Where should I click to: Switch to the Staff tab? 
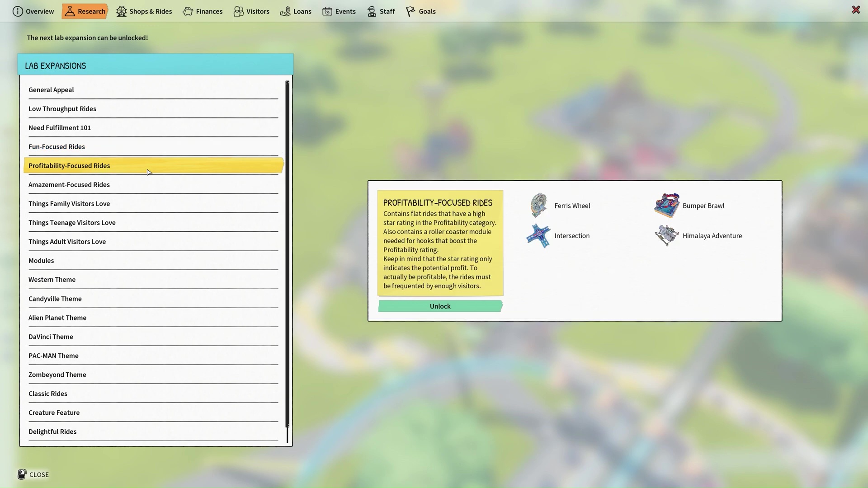coord(381,11)
